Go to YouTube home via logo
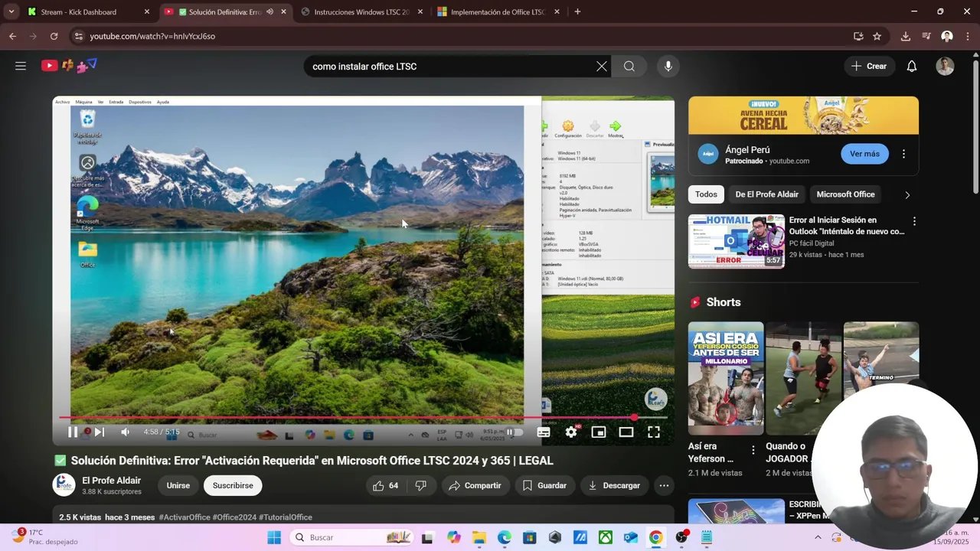 69,66
